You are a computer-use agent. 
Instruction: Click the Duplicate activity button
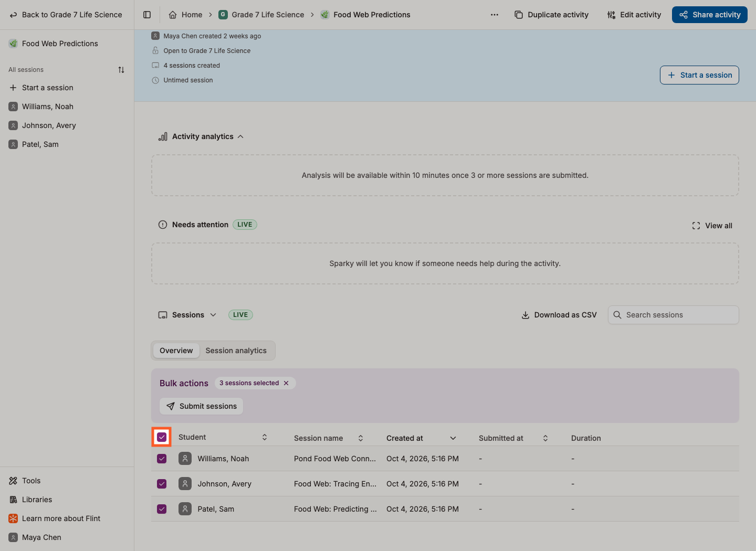pyautogui.click(x=551, y=15)
